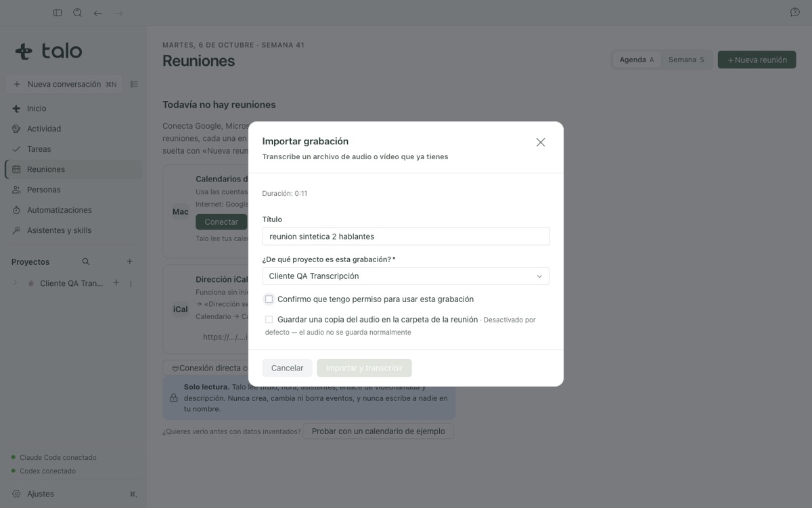The width and height of the screenshot is (812, 508).
Task: Open search via magnifier in top bar
Action: [x=78, y=13]
